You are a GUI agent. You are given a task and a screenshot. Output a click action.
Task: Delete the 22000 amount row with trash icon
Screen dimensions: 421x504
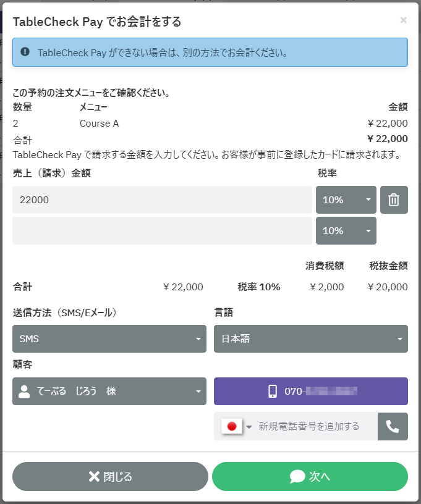point(394,199)
